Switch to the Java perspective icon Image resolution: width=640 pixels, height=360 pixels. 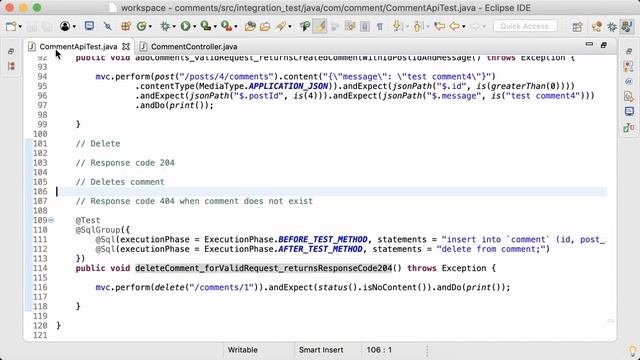click(x=597, y=27)
